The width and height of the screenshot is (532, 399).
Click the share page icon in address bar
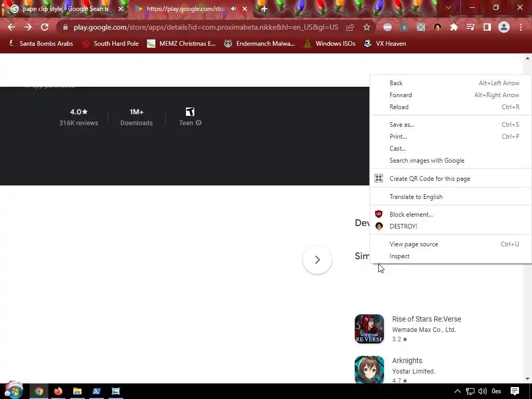(350, 27)
